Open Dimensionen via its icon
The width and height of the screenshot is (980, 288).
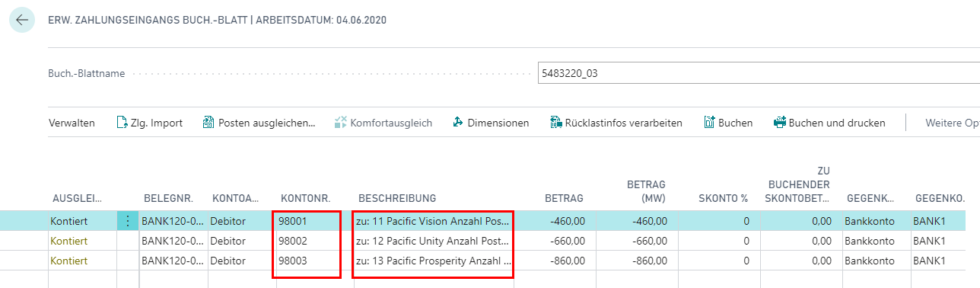point(457,123)
